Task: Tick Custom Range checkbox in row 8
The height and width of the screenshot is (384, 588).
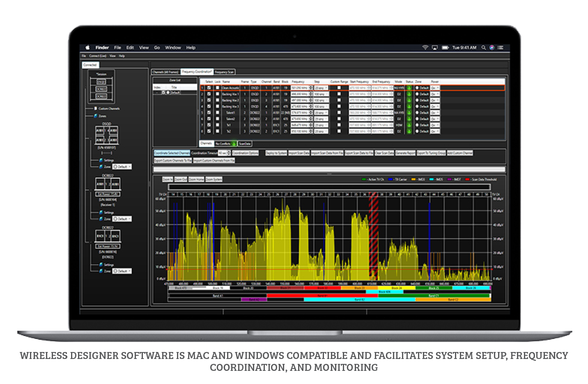Action: point(339,131)
